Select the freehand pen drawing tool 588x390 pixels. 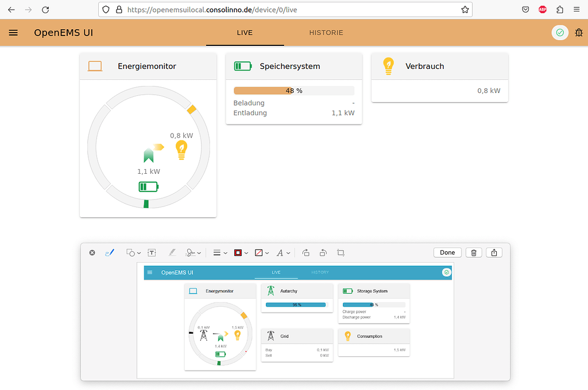coord(109,252)
